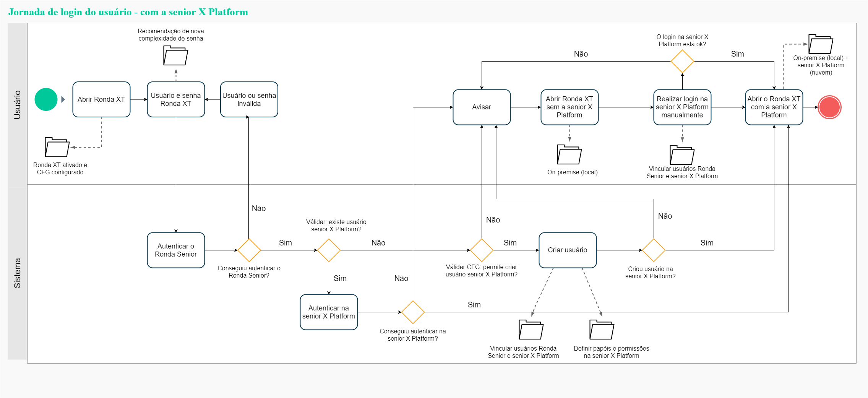Select 'Vincular usuários' folder icon in Usuário lane
This screenshot has width=868, height=398.
click(682, 155)
